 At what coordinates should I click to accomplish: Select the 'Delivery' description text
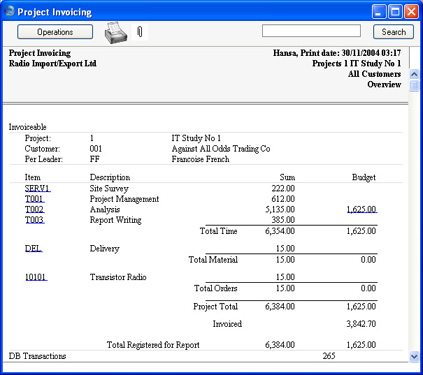point(104,248)
